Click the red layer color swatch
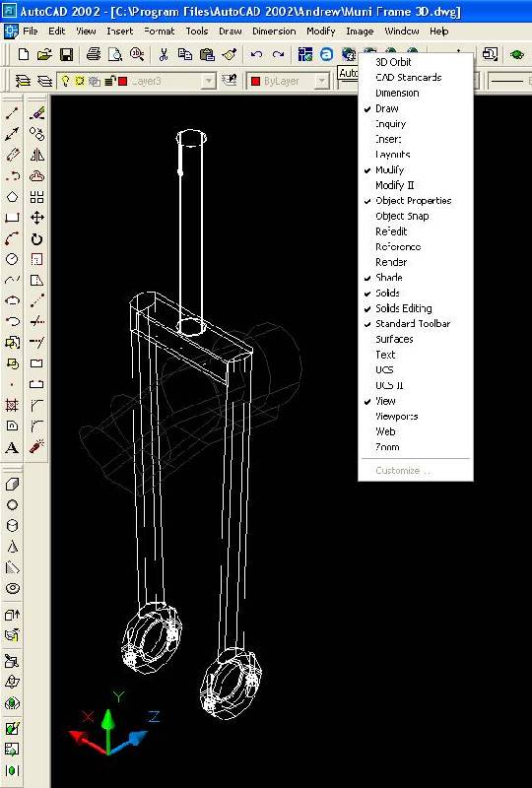 tap(123, 81)
